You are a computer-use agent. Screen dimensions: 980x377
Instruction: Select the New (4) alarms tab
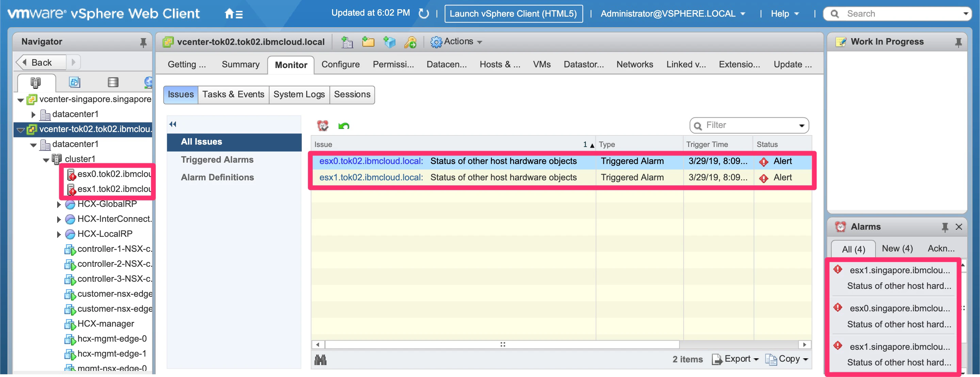point(897,248)
